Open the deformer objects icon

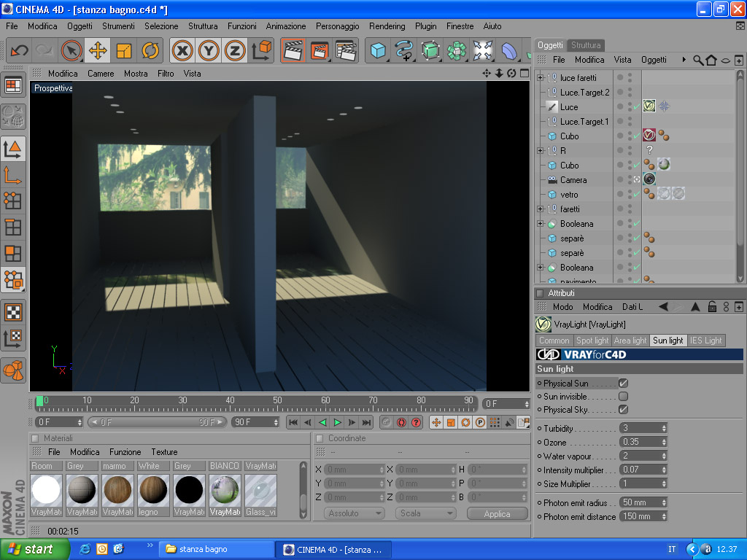tap(509, 50)
